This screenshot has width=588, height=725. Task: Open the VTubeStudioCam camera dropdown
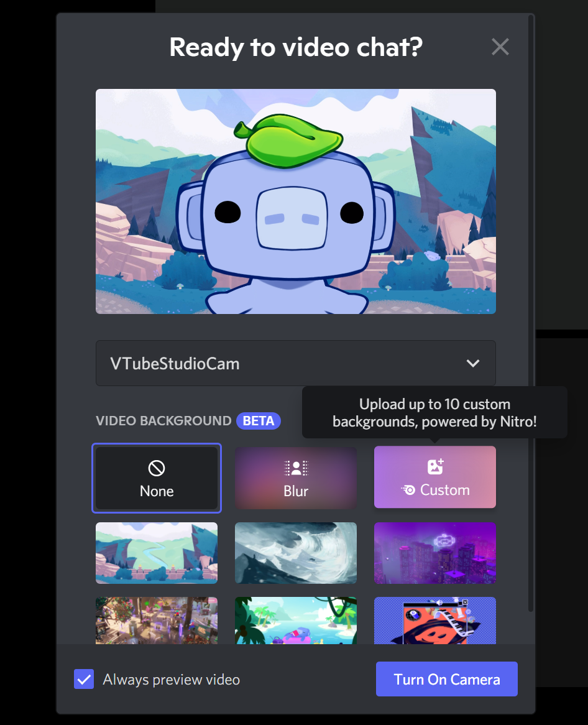coord(295,363)
